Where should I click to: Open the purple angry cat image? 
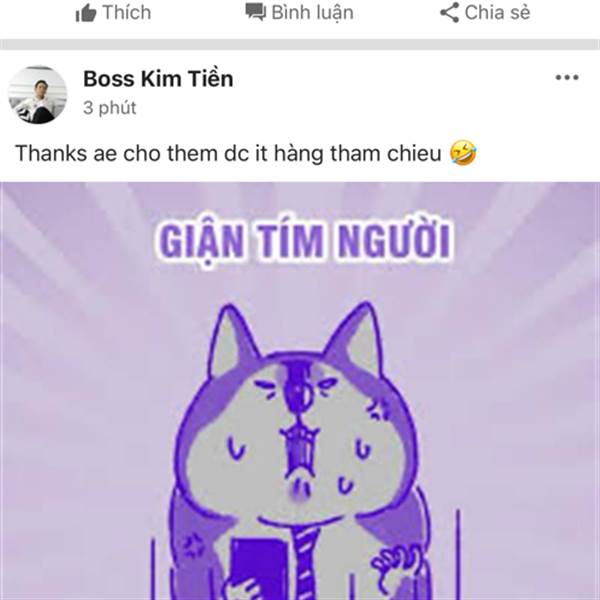click(x=300, y=391)
